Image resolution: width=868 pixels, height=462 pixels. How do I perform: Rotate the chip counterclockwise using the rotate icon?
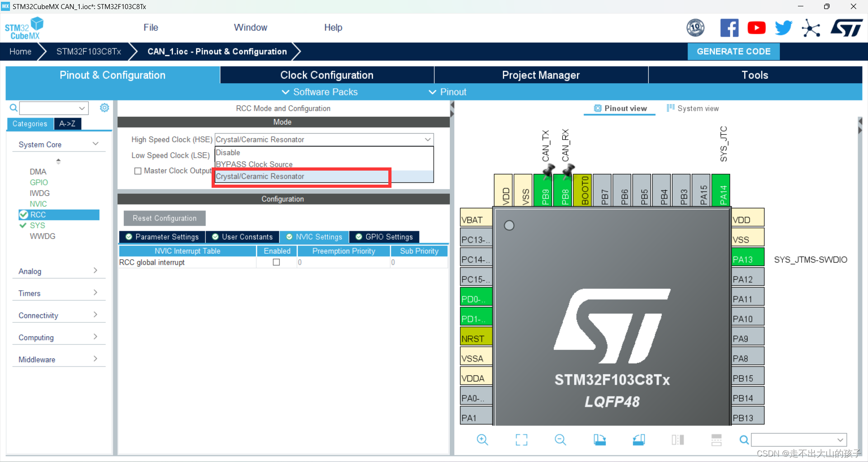(x=639, y=439)
